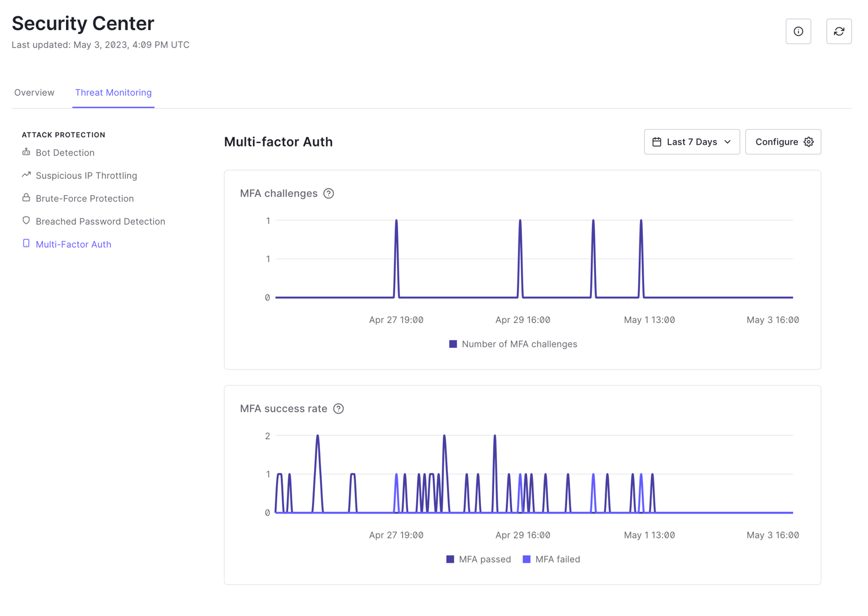Click the purple swatch beside MFA passed
Viewport: 868px width, 616px height.
pos(450,559)
